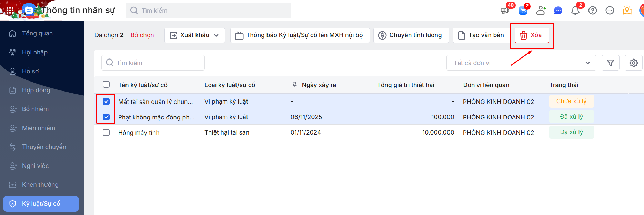Open the announcements megaphone icon
The image size is (644, 215).
pyautogui.click(x=505, y=11)
